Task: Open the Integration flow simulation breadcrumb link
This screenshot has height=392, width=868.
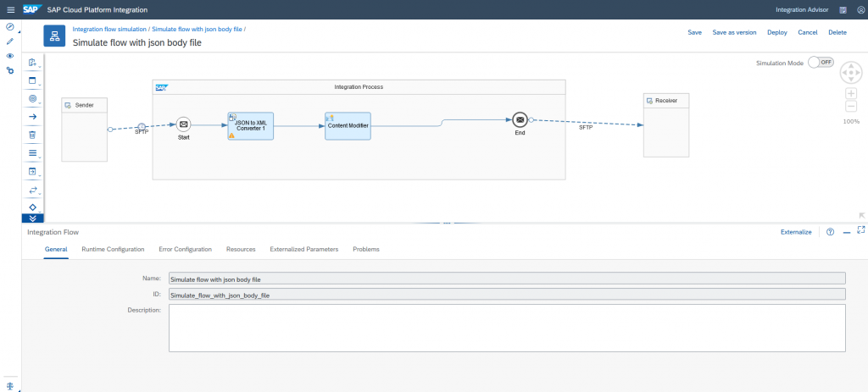Action: tap(109, 29)
